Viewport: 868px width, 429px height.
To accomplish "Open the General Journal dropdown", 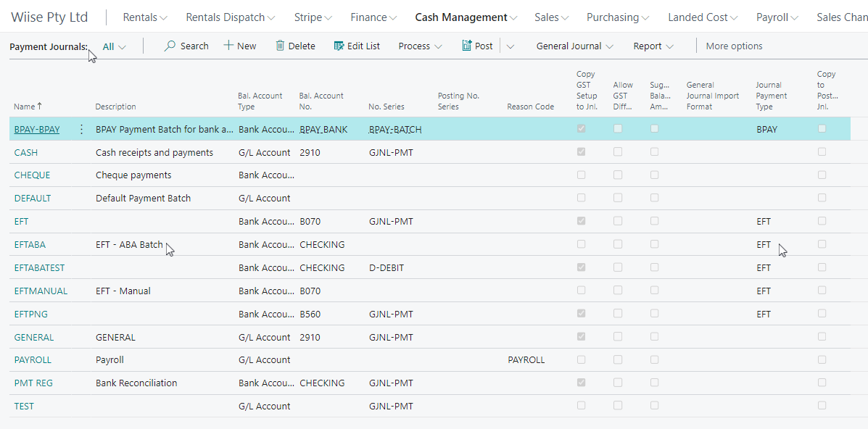I will click(x=575, y=45).
